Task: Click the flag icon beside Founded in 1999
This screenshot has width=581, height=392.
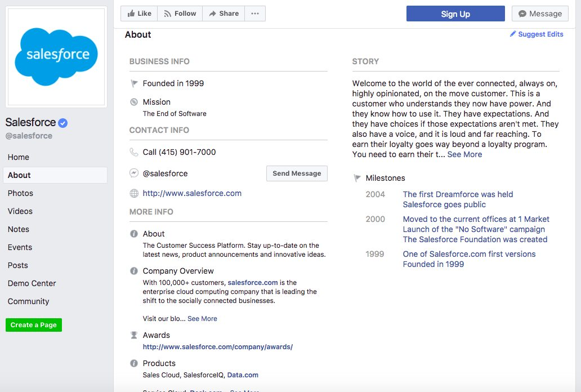Action: tap(134, 83)
